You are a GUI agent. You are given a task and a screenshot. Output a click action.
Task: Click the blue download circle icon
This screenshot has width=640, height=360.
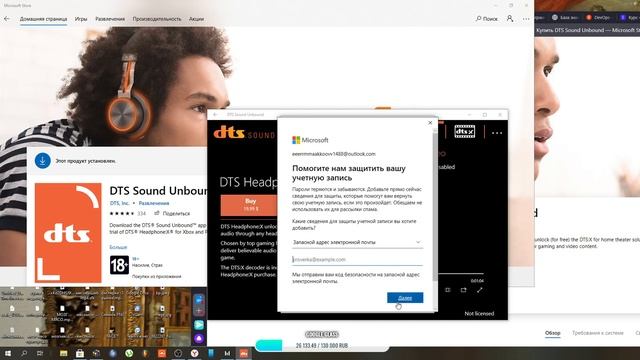coord(42,161)
